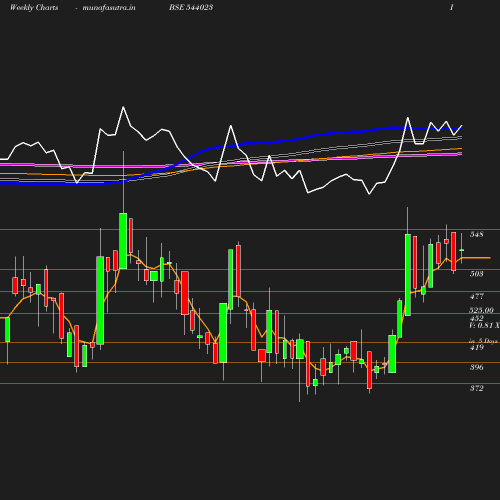
Task: Click the 419 price level label
Action: (477, 347)
